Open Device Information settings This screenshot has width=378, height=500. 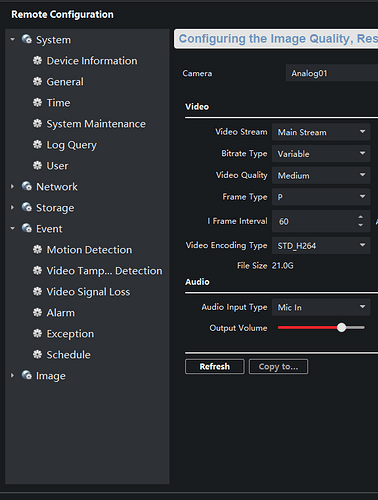(92, 61)
